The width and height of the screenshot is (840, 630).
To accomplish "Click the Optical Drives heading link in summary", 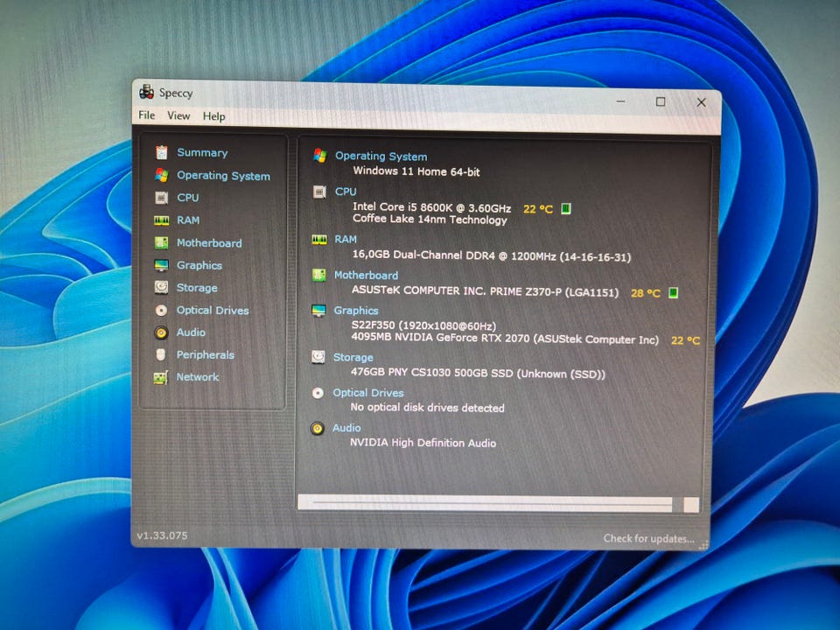I will coord(368,393).
